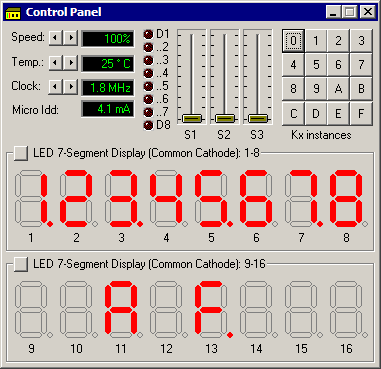Increase Speed with the right arrow
The image size is (381, 369).
tap(71, 38)
